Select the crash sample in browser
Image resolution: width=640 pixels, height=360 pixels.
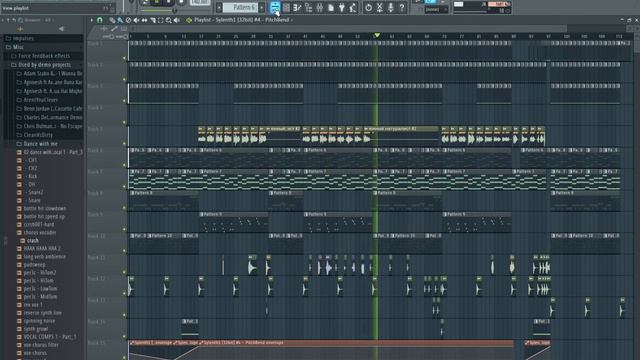tap(33, 241)
